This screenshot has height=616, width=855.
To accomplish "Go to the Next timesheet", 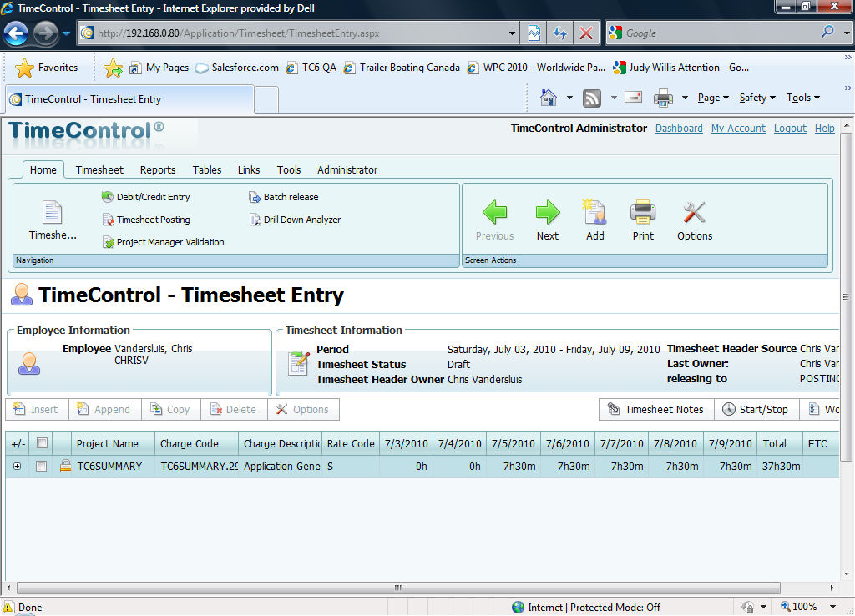I will pyautogui.click(x=548, y=220).
